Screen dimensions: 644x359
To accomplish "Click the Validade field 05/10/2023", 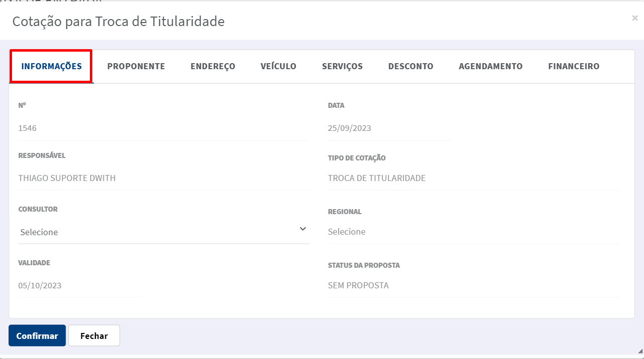I will [x=80, y=285].
